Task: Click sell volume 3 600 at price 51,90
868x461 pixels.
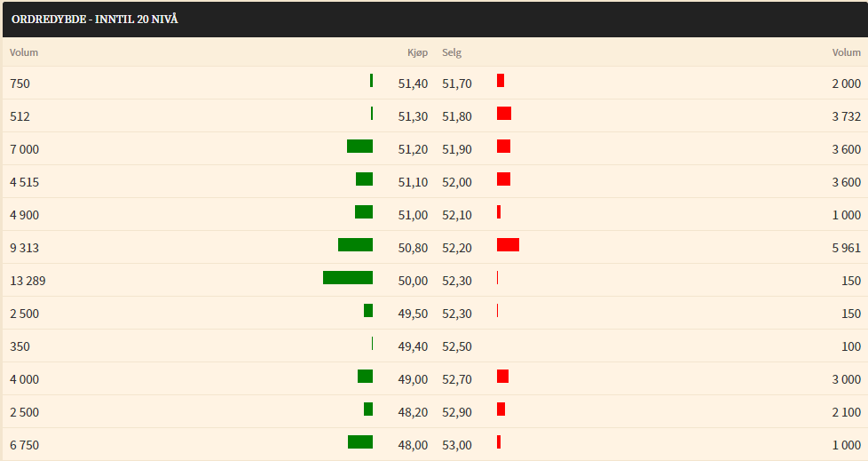Action: coord(847,149)
